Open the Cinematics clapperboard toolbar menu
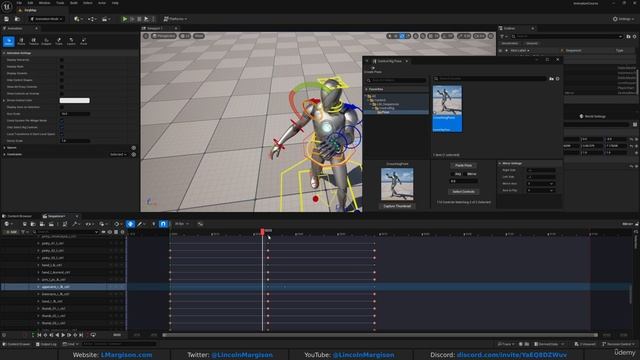640x360 pixels. click(105, 19)
